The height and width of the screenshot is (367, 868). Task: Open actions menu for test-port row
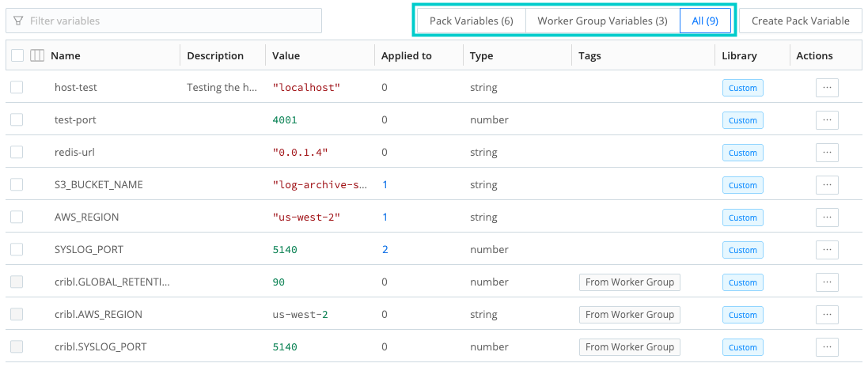click(827, 120)
